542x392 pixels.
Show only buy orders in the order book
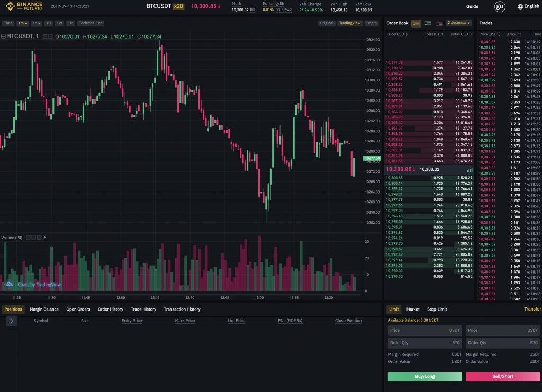pyautogui.click(x=428, y=23)
